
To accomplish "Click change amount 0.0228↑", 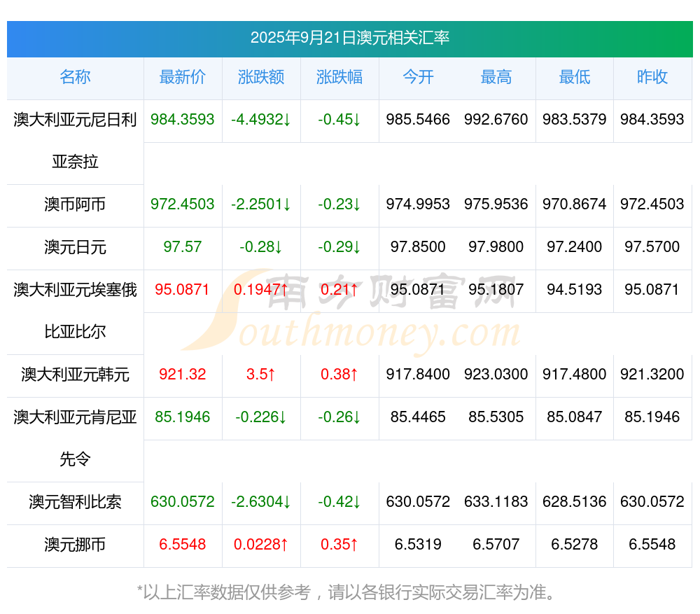I will pyautogui.click(x=261, y=545).
